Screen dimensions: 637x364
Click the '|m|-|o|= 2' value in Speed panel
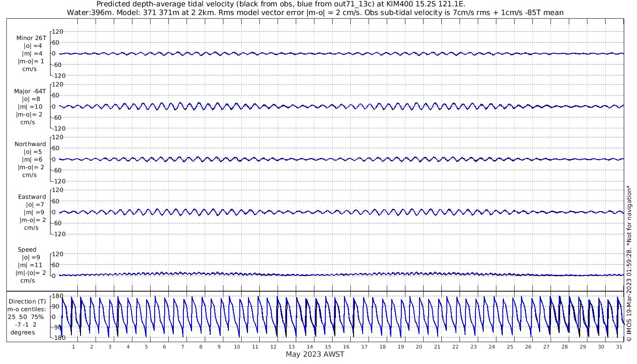click(30, 273)
